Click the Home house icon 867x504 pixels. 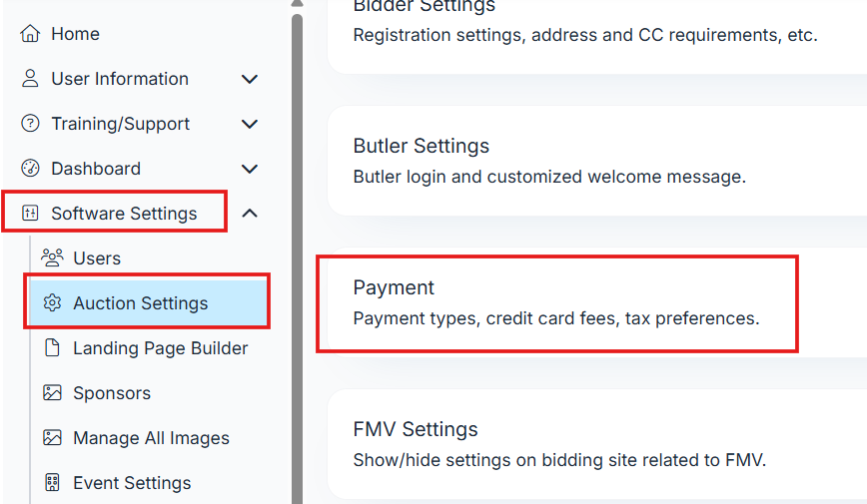tap(30, 34)
